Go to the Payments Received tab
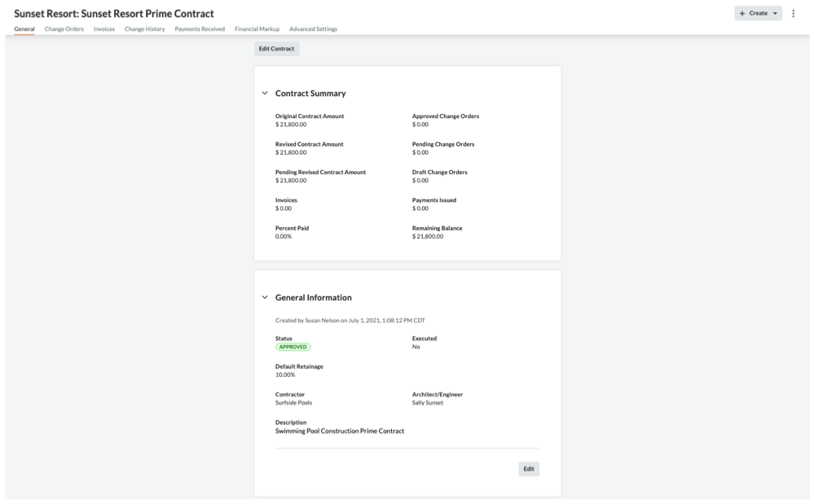The height and width of the screenshot is (504, 814). pos(200,29)
